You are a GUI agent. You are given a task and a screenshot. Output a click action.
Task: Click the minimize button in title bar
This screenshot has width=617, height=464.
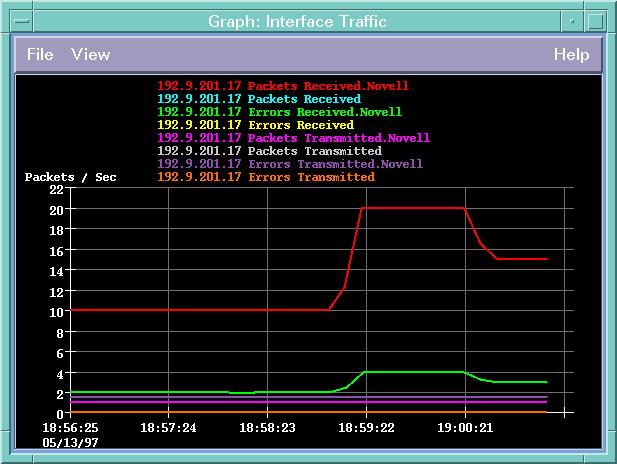click(569, 21)
